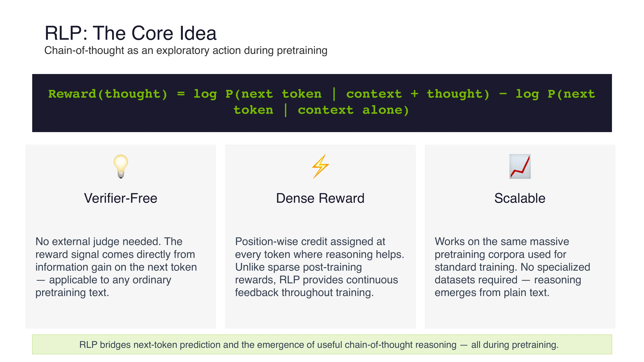
Task: Click the plus sign in the formula
Action: point(414,94)
